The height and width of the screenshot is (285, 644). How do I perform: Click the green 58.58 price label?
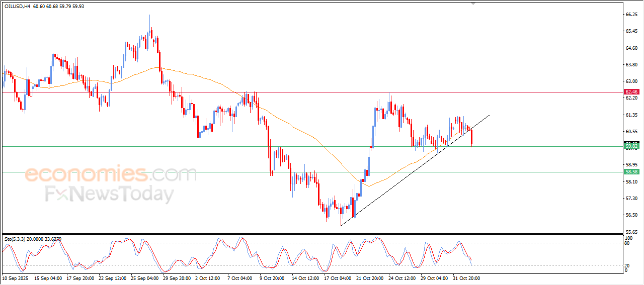[631, 172]
